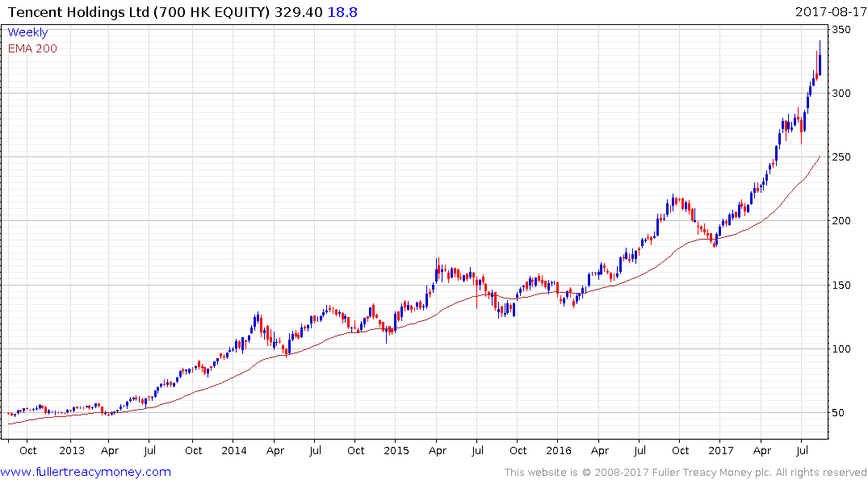Click the Tencent Holdings Ltd chart title

(x=139, y=12)
